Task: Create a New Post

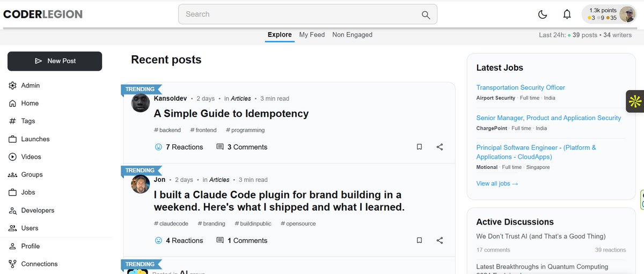Action: [55, 61]
